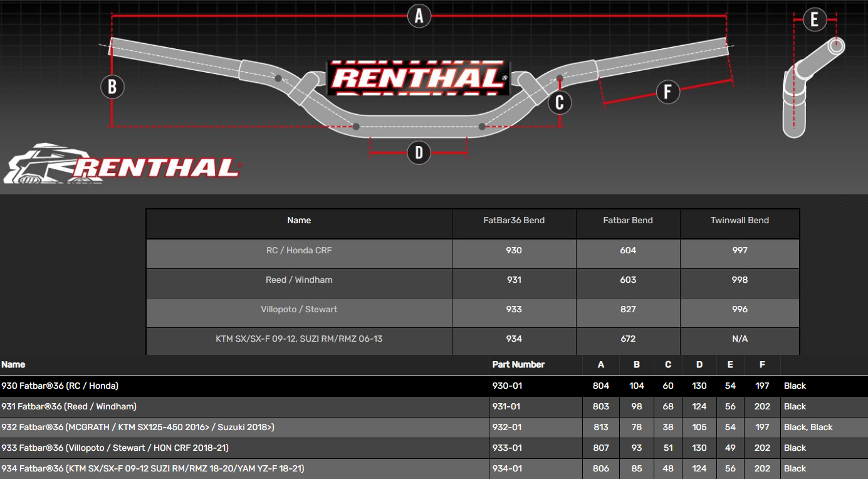Screen dimensions: 868x479
Task: Click the Renthal logo with rider graphic
Action: click(122, 164)
